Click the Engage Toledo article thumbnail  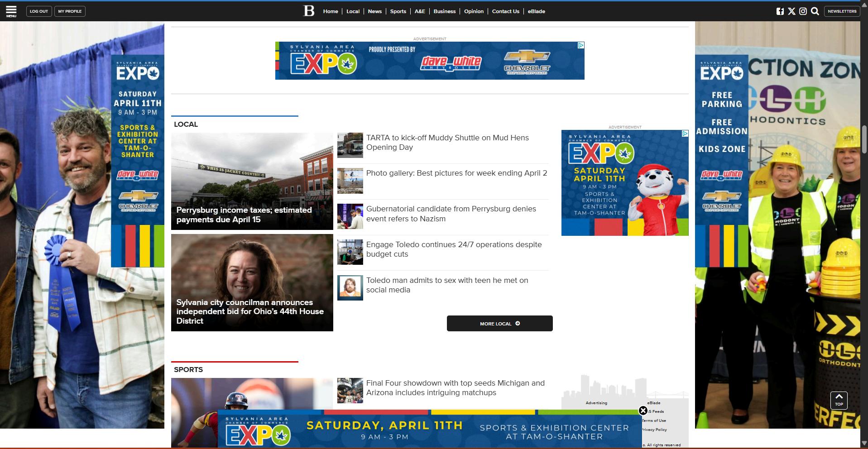pyautogui.click(x=350, y=252)
